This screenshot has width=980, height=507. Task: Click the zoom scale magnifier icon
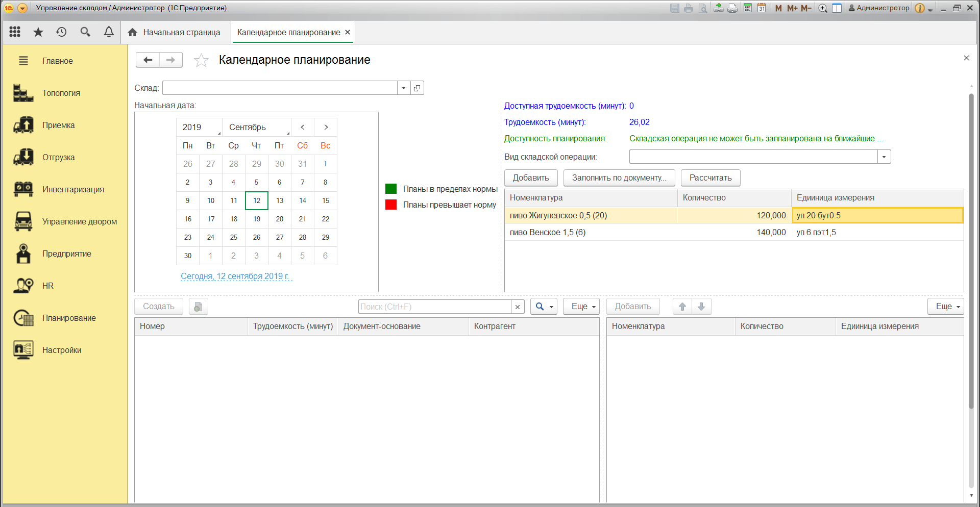click(823, 8)
